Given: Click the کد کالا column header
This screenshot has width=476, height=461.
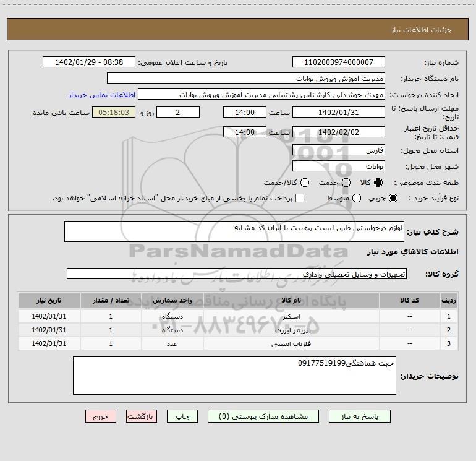Looking at the screenshot, I should coord(409,301).
